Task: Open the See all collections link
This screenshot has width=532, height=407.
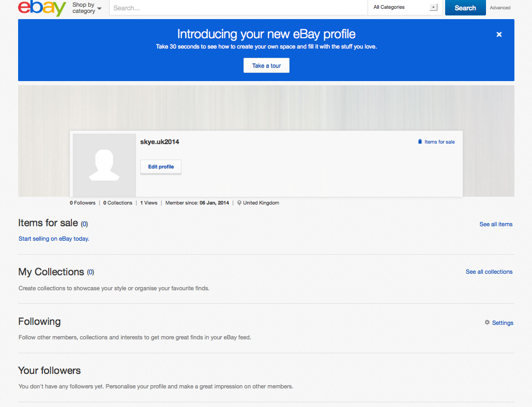Action: click(x=489, y=272)
